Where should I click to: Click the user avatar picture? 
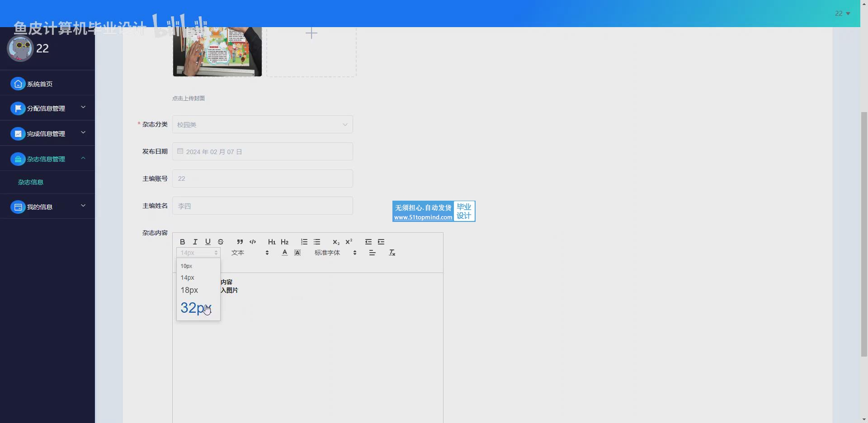pos(20,48)
